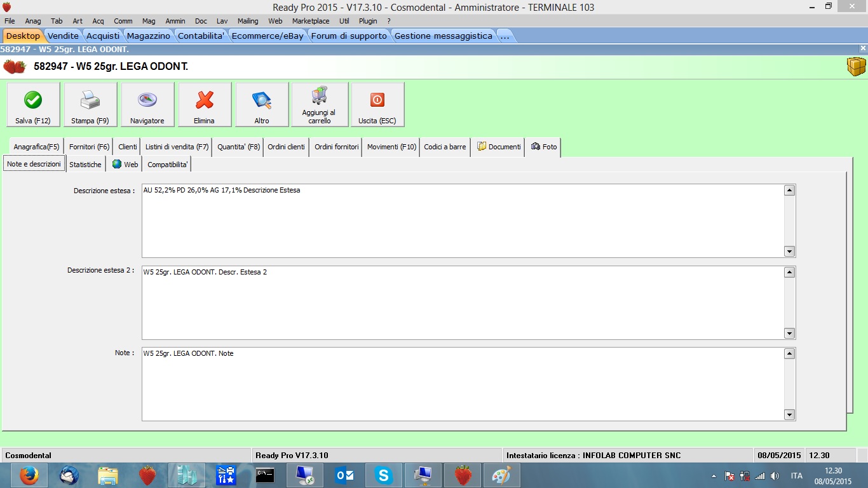
Task: Select the Statistiche sub-tab
Action: click(x=85, y=164)
